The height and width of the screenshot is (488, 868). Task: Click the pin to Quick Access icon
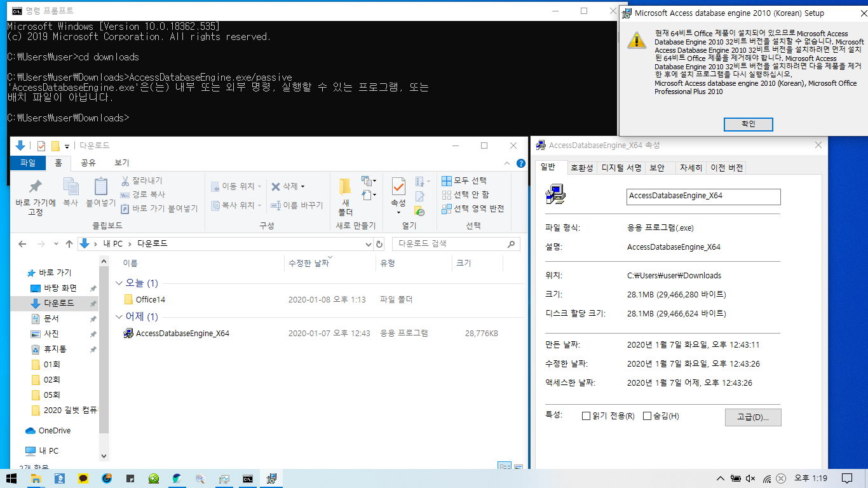36,187
